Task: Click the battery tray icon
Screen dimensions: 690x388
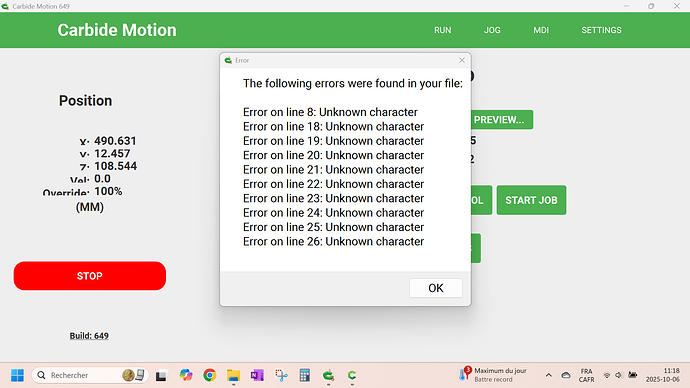Action: (633, 375)
